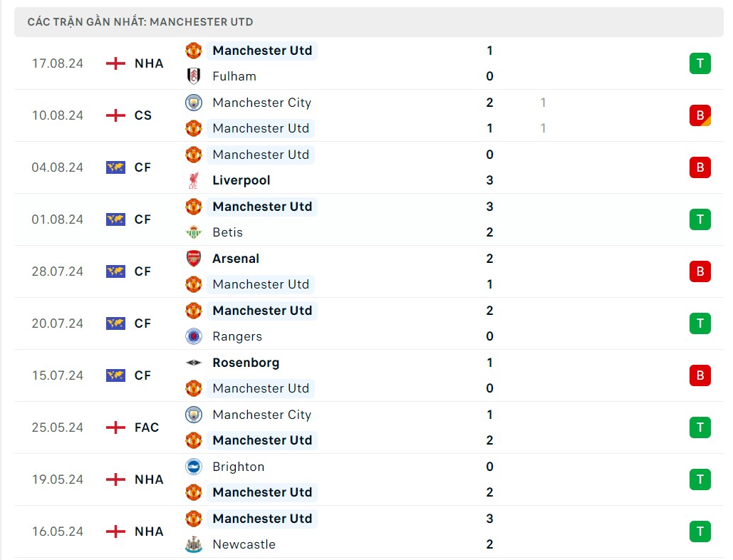This screenshot has width=733, height=560.
Task: Click the Rangers club crest icon
Action: tap(194, 336)
